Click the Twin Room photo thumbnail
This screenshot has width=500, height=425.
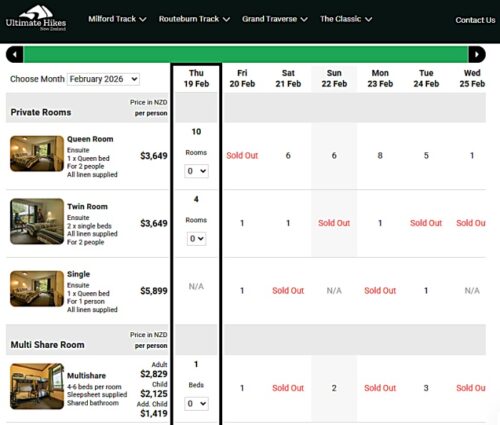(37, 221)
